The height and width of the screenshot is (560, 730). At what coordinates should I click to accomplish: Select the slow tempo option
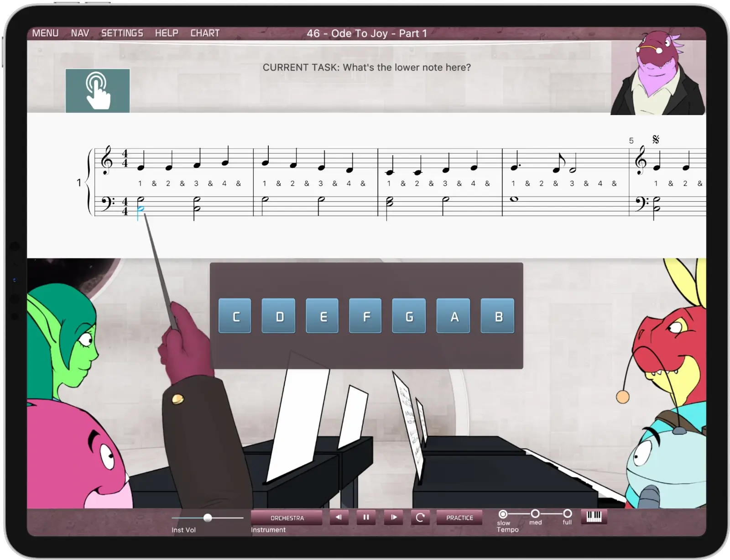click(503, 513)
